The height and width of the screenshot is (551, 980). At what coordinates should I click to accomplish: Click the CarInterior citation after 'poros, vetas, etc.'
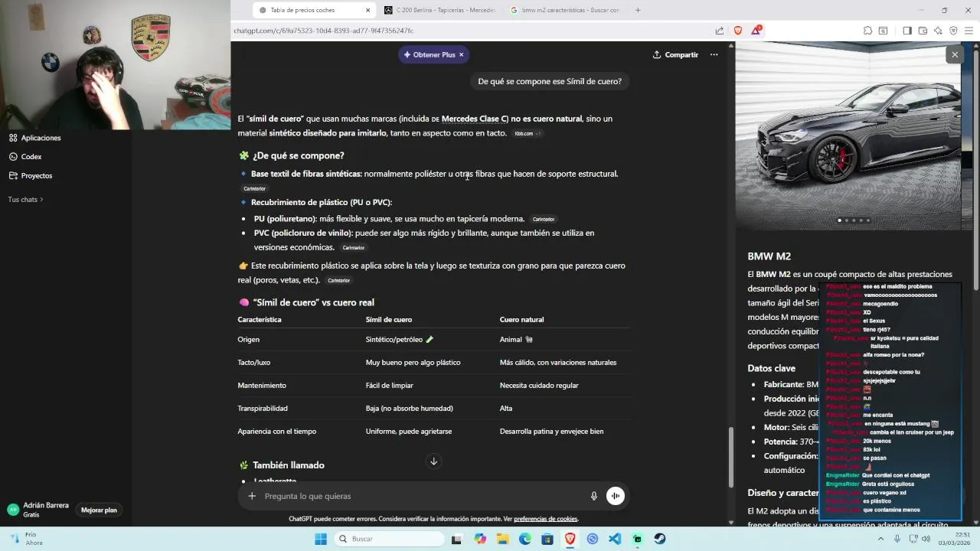click(x=338, y=281)
